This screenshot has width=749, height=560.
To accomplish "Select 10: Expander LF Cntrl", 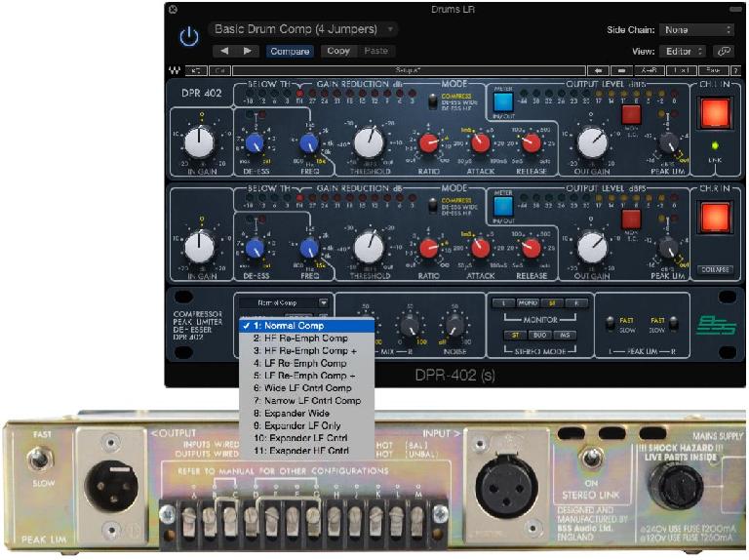I will pos(306,438).
